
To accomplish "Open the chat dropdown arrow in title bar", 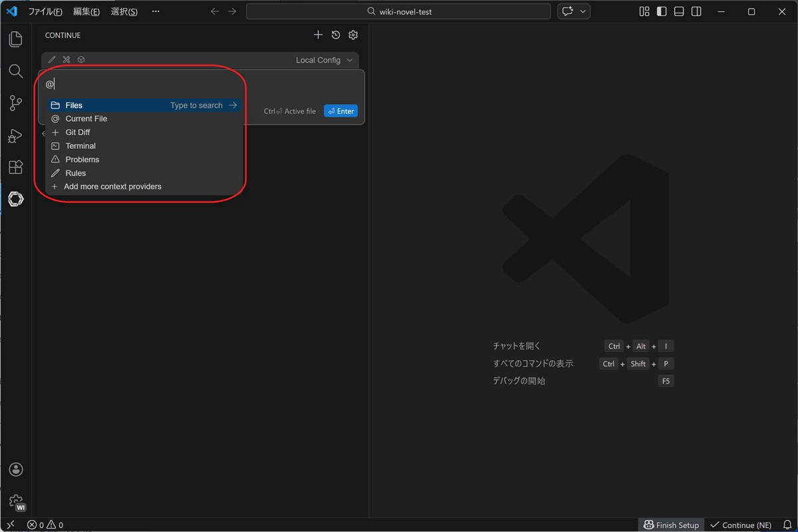I will click(x=583, y=12).
